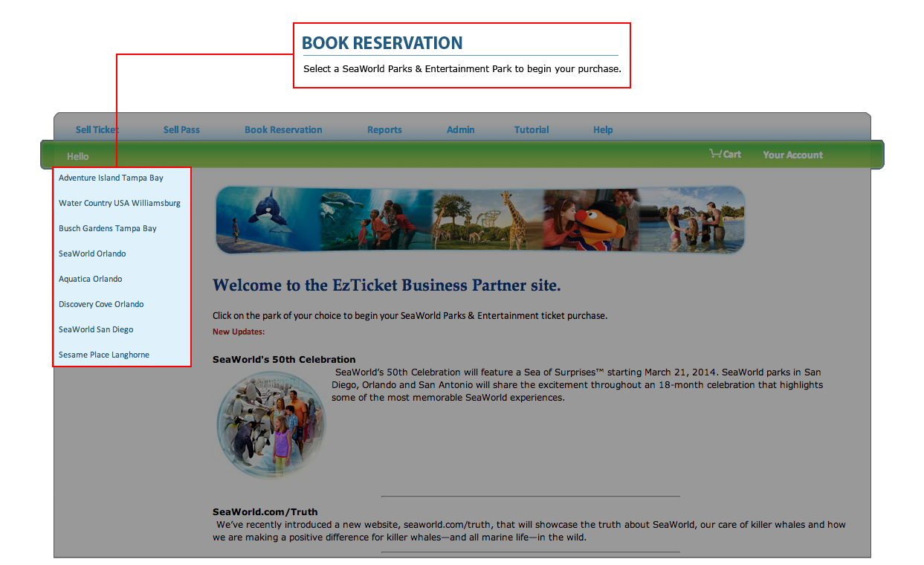Click the Welcome to EzTicket heading
This screenshot has height=565, width=924.
[387, 285]
